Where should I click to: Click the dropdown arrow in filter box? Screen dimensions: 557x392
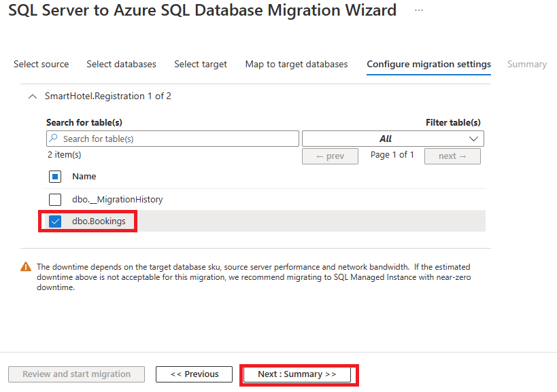tap(473, 139)
